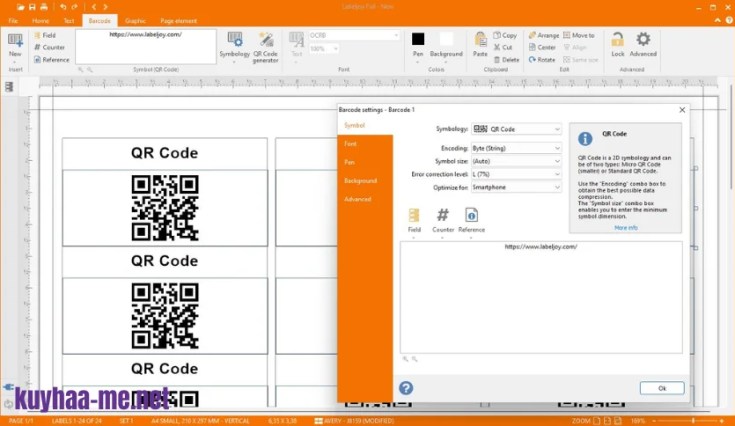Open the Error correction level dropdown
735x426 pixels.
[516, 174]
